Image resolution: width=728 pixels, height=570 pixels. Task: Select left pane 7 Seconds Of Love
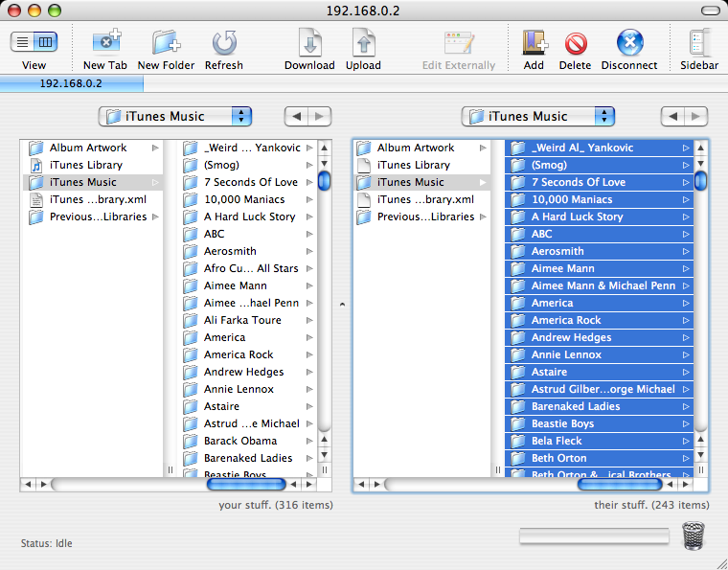pyautogui.click(x=247, y=182)
